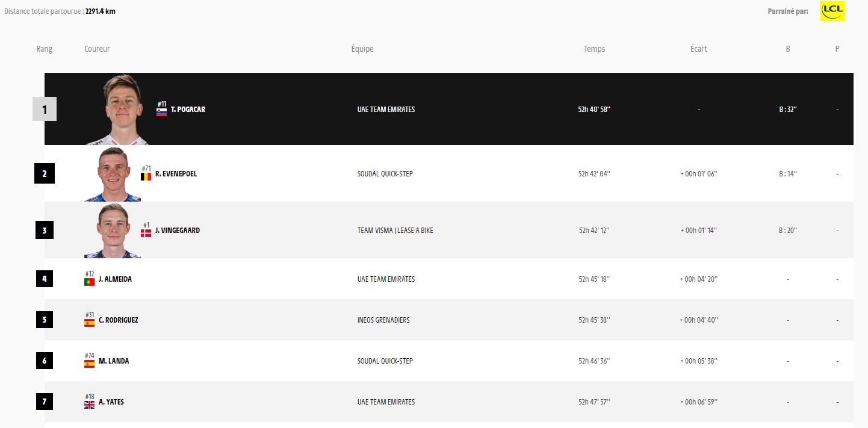Select J. Almeida rider name
This screenshot has width=868, height=428.
point(115,279)
